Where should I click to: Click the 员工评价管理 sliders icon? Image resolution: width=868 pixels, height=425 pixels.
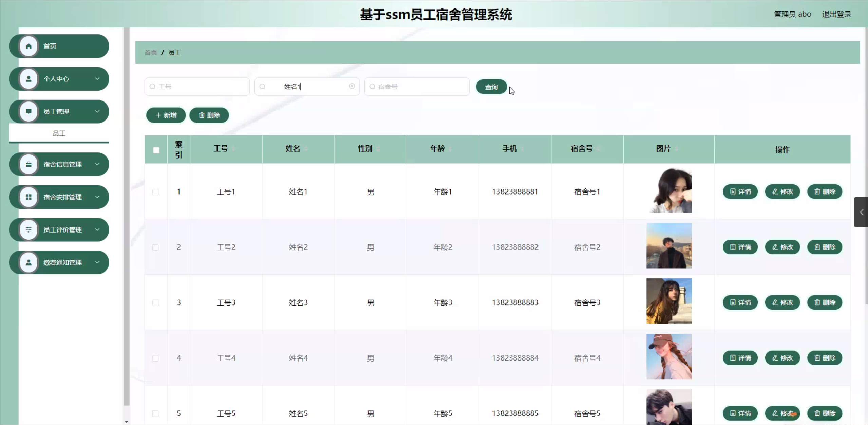point(29,230)
